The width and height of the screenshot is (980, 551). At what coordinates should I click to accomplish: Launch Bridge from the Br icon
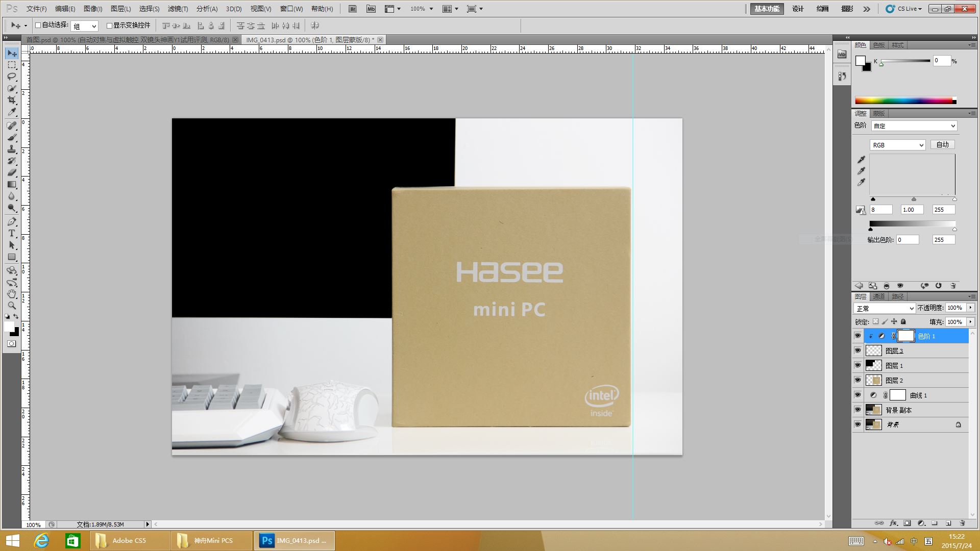pos(352,9)
